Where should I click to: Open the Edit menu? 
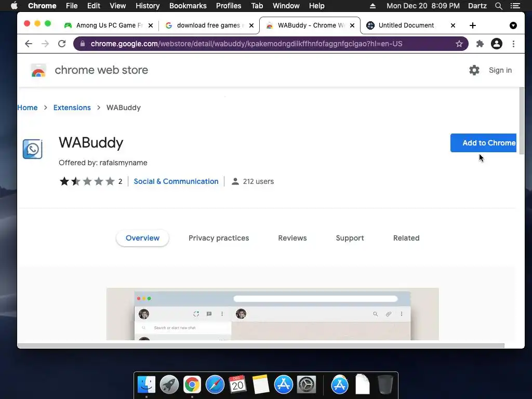tap(94, 6)
